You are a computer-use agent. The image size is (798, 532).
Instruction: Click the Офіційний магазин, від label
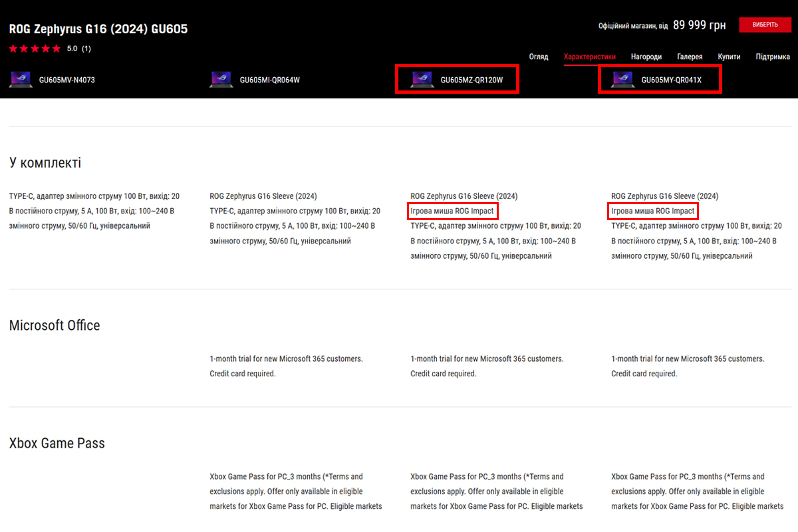633,26
